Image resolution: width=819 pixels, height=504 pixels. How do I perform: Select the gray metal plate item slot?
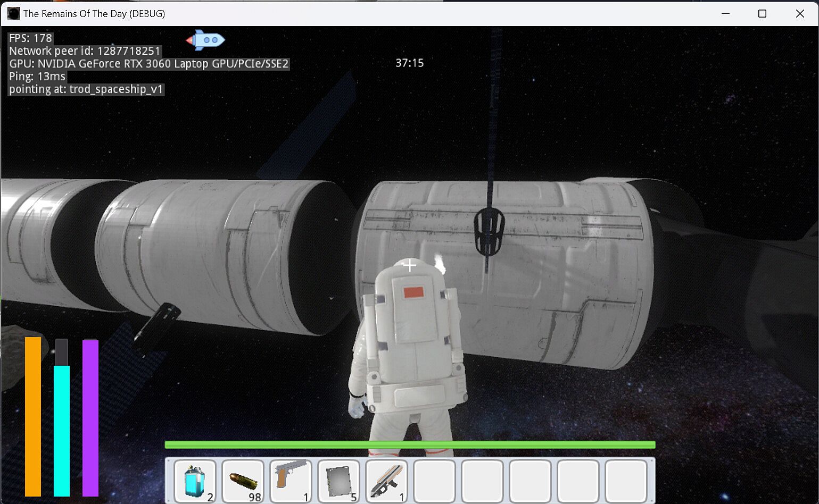coord(338,481)
